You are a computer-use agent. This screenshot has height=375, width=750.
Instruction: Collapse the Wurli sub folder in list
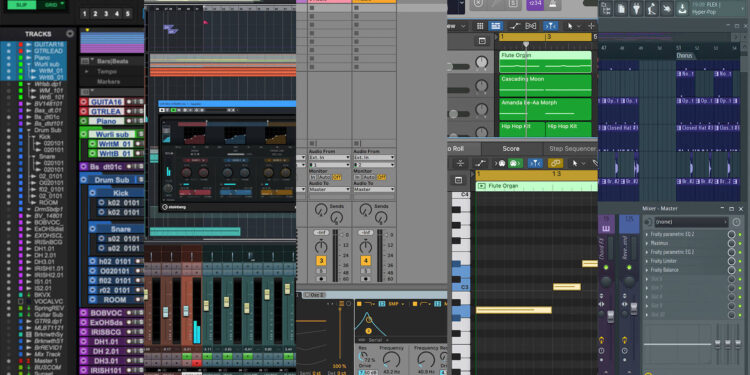pos(30,64)
